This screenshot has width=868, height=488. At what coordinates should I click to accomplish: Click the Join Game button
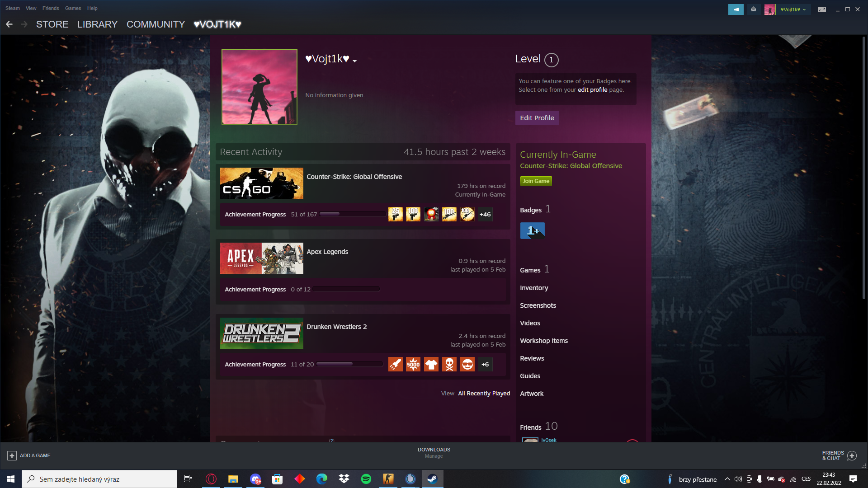point(536,181)
